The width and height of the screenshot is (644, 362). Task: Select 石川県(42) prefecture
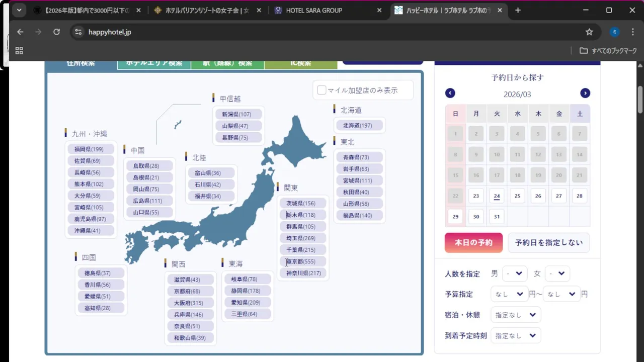tap(211, 185)
